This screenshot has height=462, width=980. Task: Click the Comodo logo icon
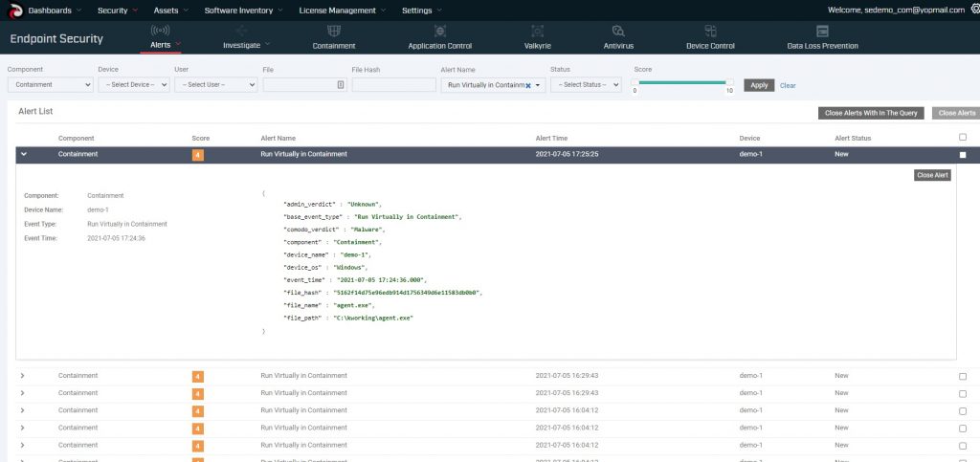[x=15, y=10]
